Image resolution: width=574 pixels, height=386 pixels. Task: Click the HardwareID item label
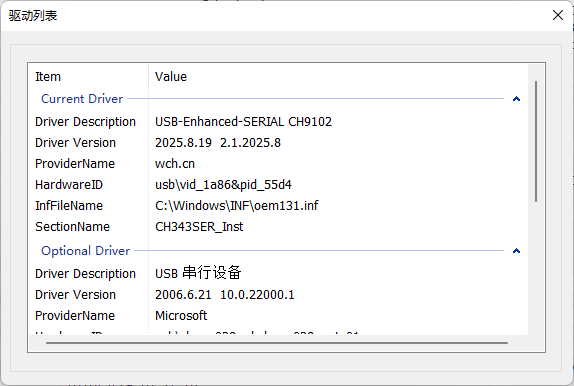69,185
